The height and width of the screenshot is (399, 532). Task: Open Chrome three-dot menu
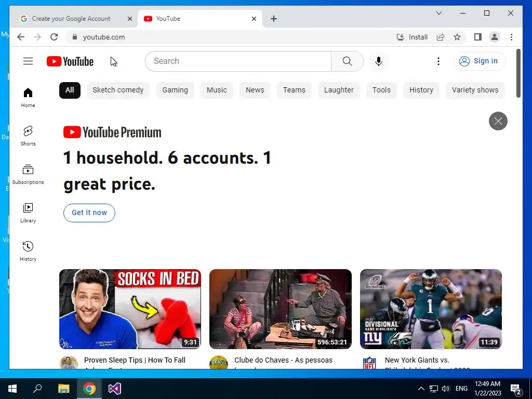coord(511,37)
